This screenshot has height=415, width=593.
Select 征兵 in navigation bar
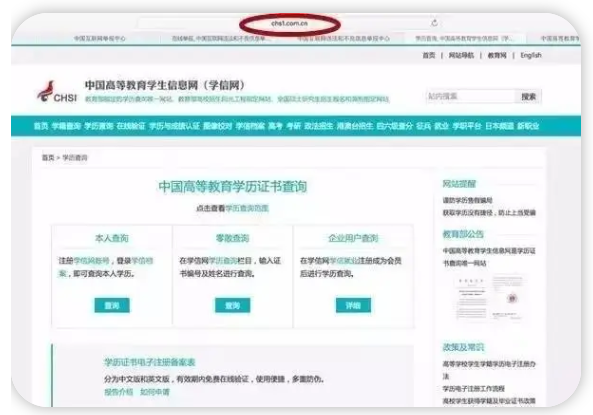tap(424, 126)
